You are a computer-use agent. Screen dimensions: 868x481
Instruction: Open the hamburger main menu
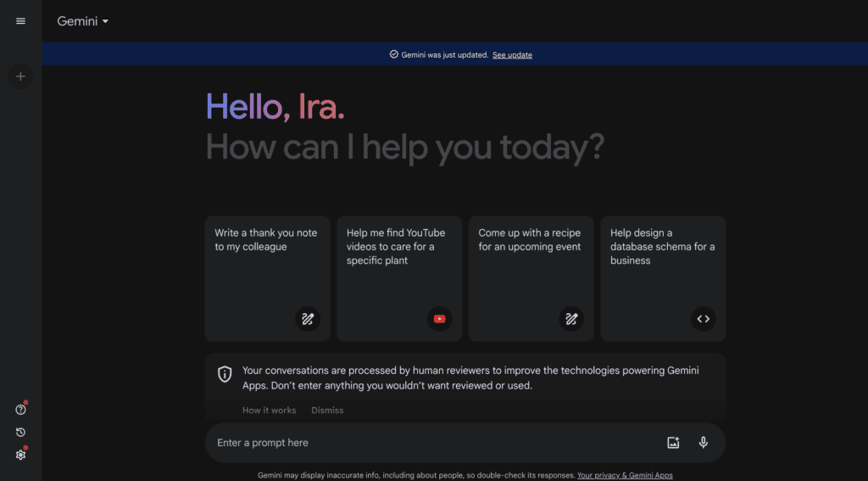[20, 21]
